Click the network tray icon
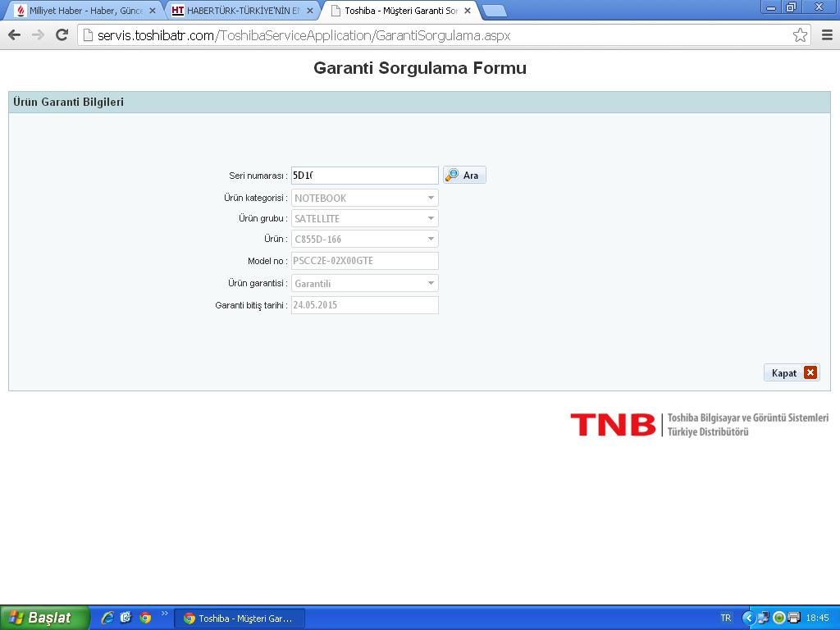 coord(763,618)
